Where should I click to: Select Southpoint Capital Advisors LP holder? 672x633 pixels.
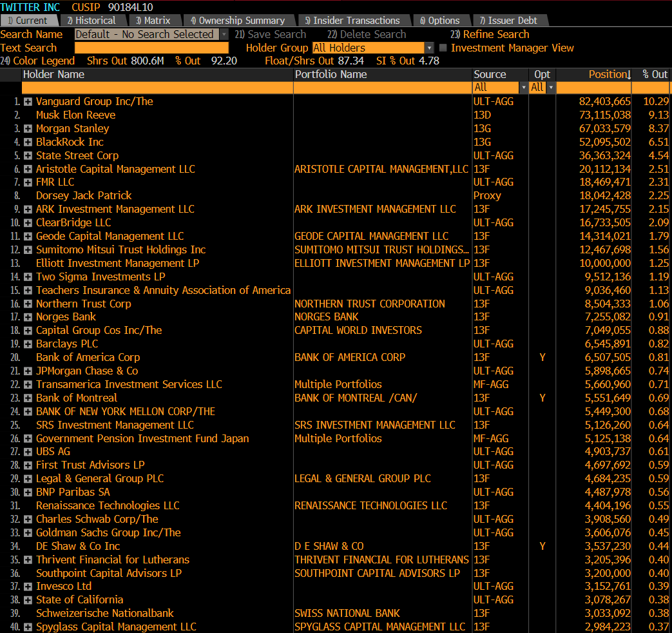pos(109,574)
